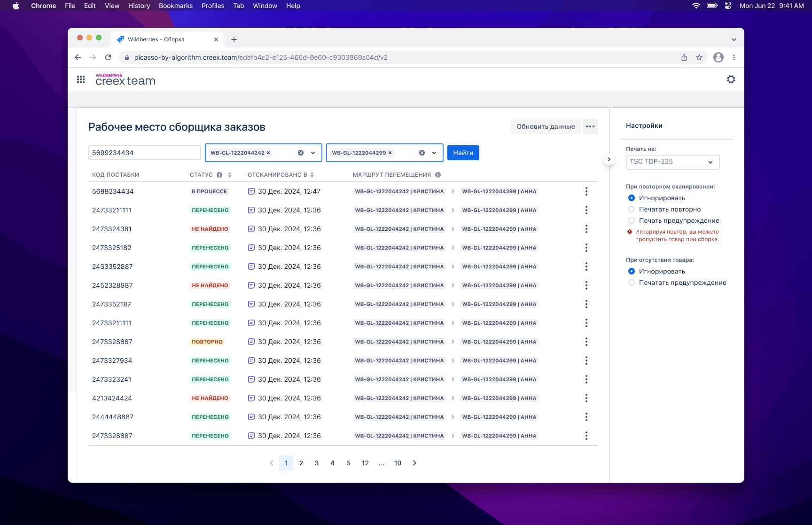Select Печатать предупреждение for missing goods

(632, 282)
